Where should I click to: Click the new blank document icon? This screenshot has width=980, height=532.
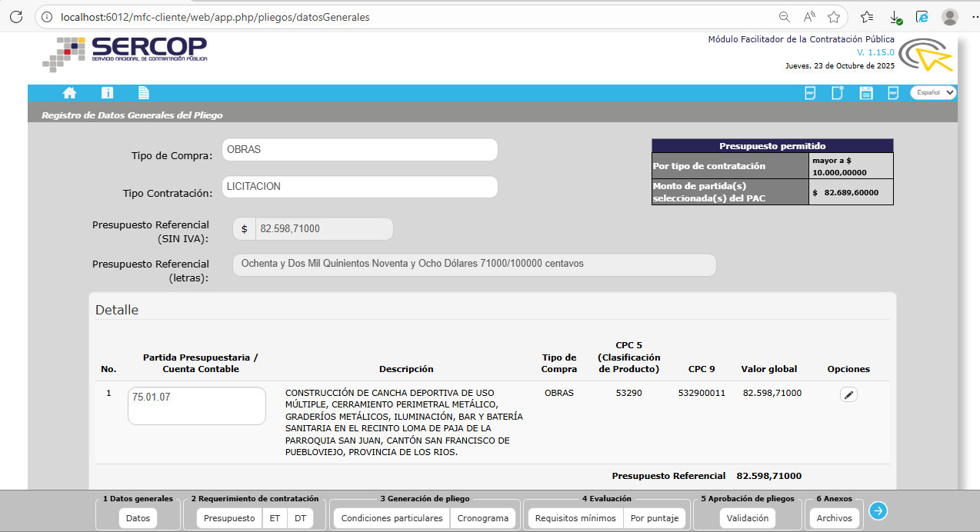838,93
